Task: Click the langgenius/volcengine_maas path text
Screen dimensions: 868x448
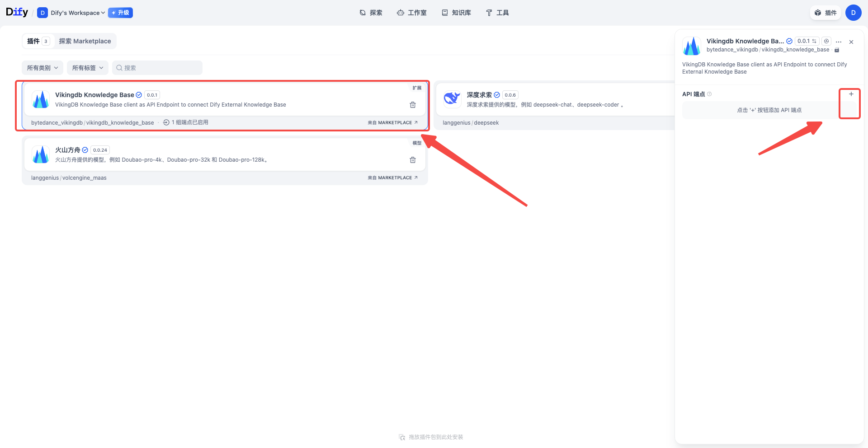Action: (x=69, y=178)
